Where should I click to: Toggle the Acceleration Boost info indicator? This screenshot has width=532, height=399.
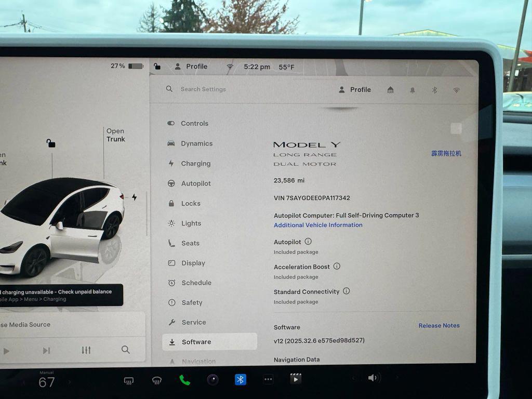coord(337,266)
